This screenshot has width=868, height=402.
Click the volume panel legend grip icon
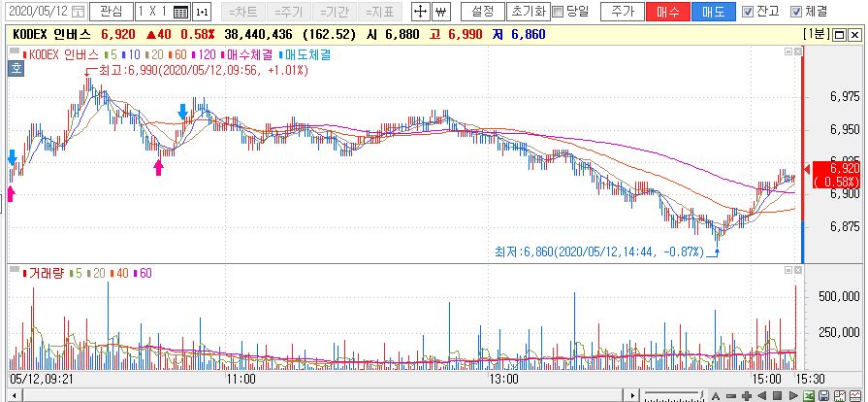coord(15,270)
